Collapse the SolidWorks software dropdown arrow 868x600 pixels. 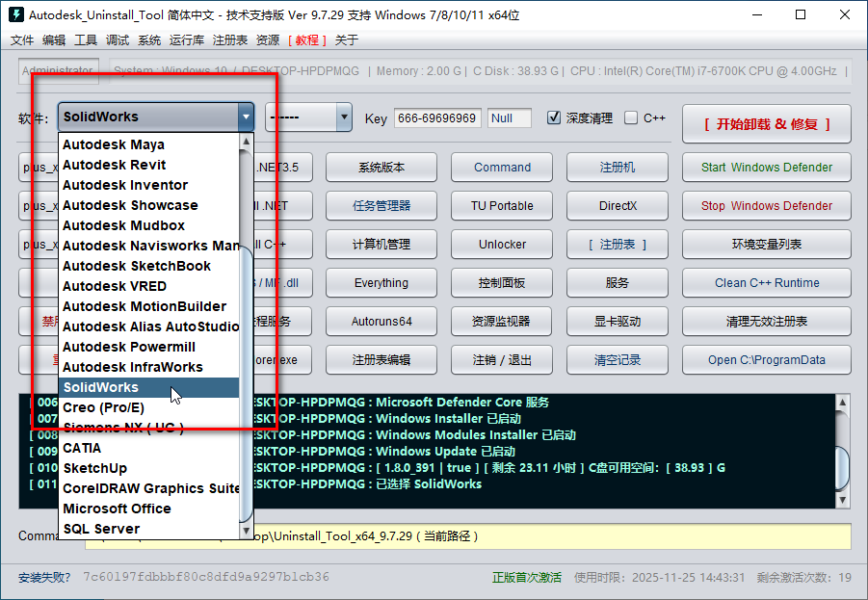(246, 117)
